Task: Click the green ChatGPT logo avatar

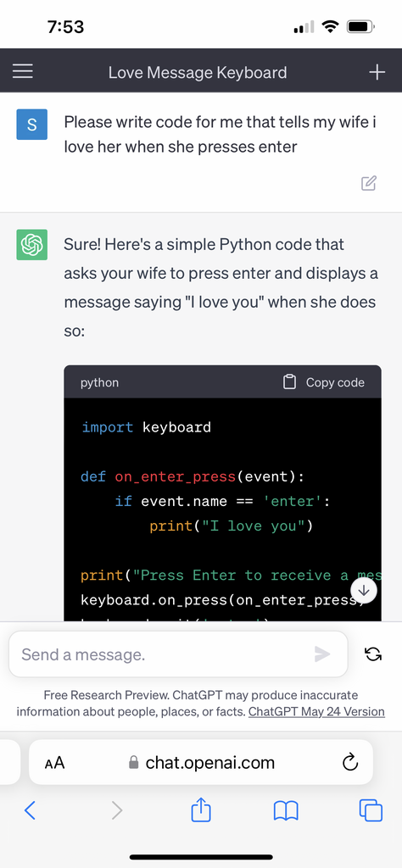Action: point(31,244)
